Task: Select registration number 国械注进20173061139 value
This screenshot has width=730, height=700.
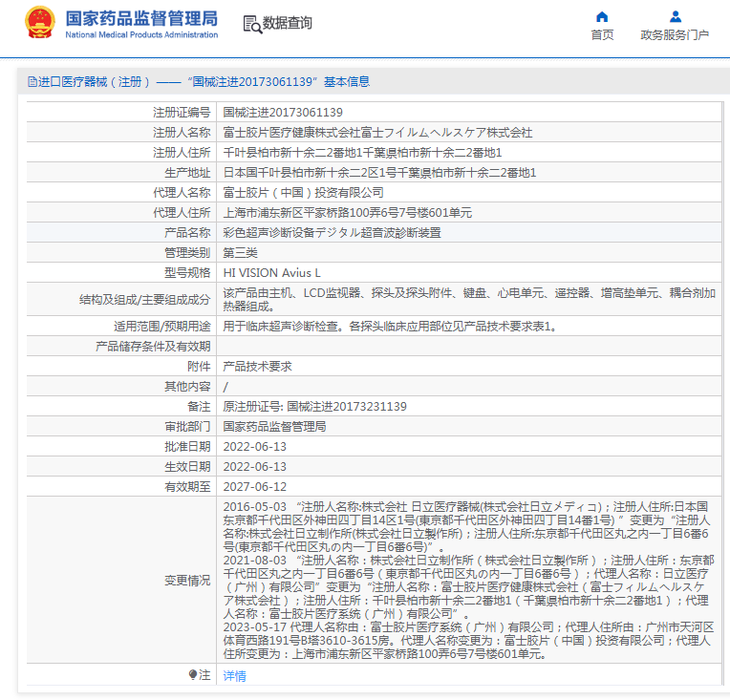Action: pyautogui.click(x=283, y=112)
